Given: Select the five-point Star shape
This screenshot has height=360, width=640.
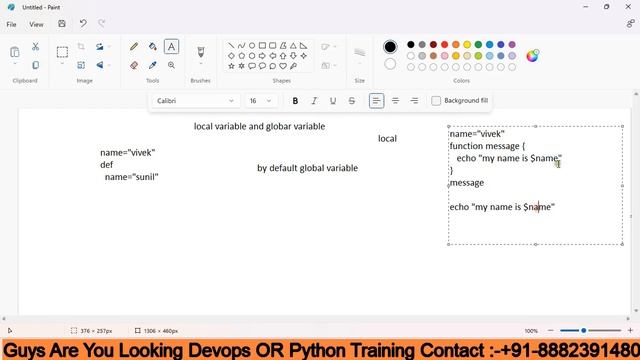Looking at the screenshot, I should point(231,66).
